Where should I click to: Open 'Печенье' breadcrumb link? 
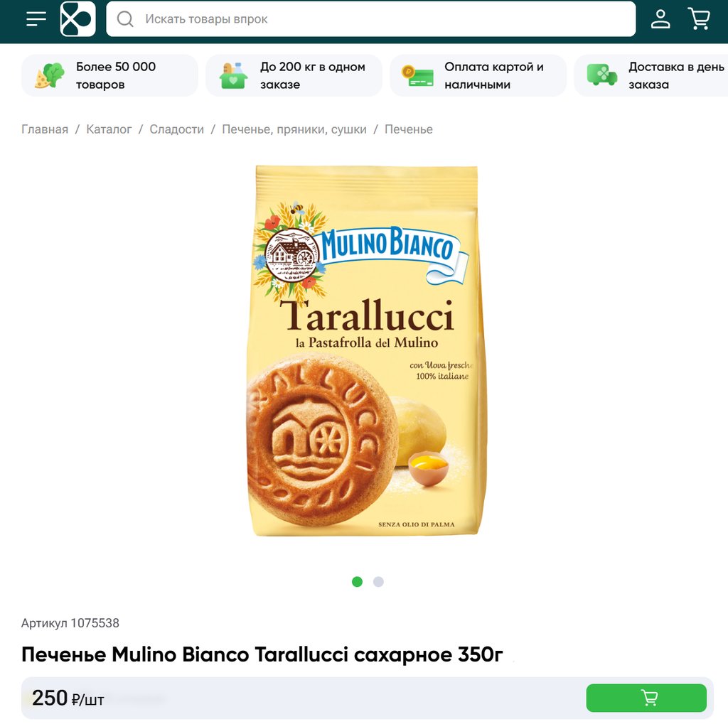point(408,129)
